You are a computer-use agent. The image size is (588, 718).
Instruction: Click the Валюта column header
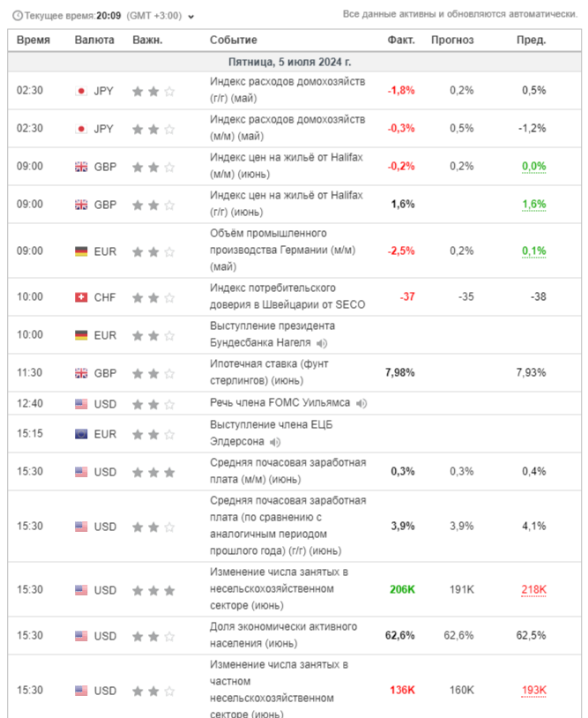[x=94, y=41]
